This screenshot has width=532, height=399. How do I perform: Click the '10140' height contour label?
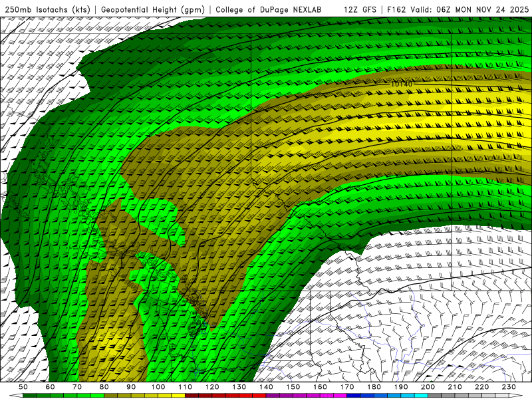(402, 84)
